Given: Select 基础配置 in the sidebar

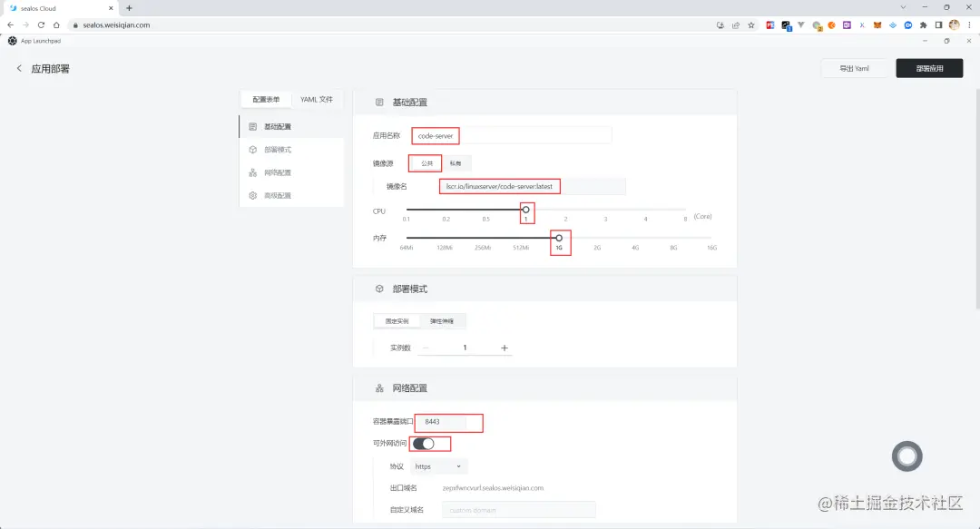Looking at the screenshot, I should (x=291, y=126).
